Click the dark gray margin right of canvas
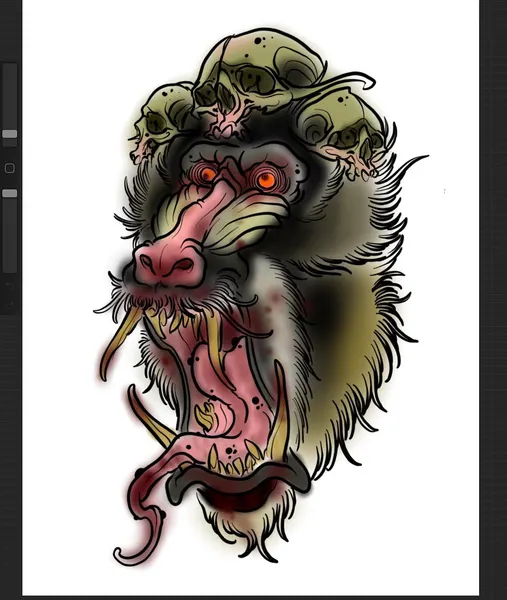The image size is (507, 600). [493, 298]
